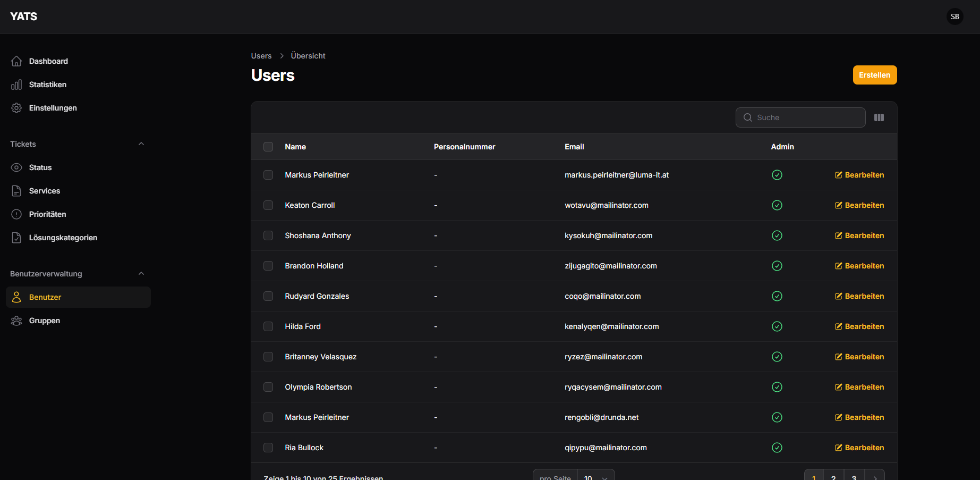Click the Gruppen people icon
The image size is (980, 480).
16,321
